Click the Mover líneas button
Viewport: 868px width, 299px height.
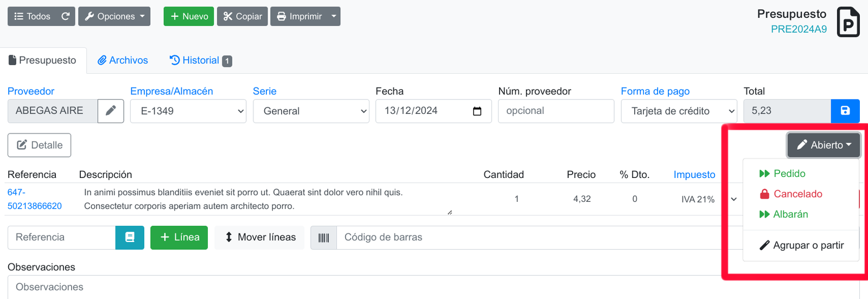pyautogui.click(x=260, y=238)
